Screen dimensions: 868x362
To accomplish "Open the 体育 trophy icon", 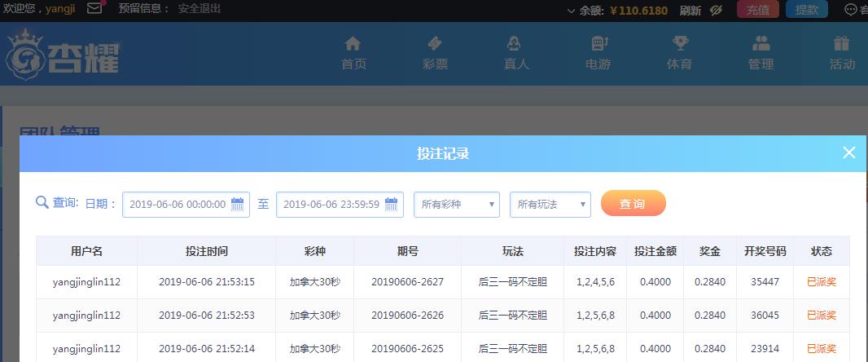I will coord(679,43).
